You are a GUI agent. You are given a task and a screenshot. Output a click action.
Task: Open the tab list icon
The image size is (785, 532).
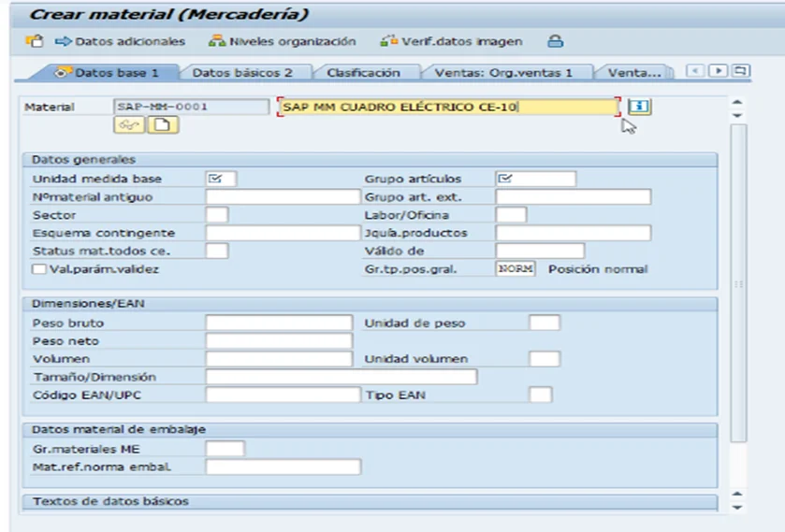click(x=740, y=70)
